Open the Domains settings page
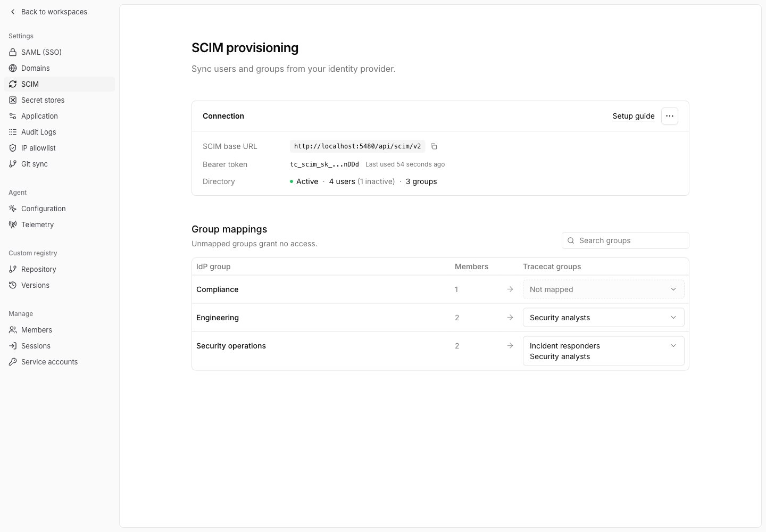Image resolution: width=766 pixels, height=532 pixels. [60, 68]
